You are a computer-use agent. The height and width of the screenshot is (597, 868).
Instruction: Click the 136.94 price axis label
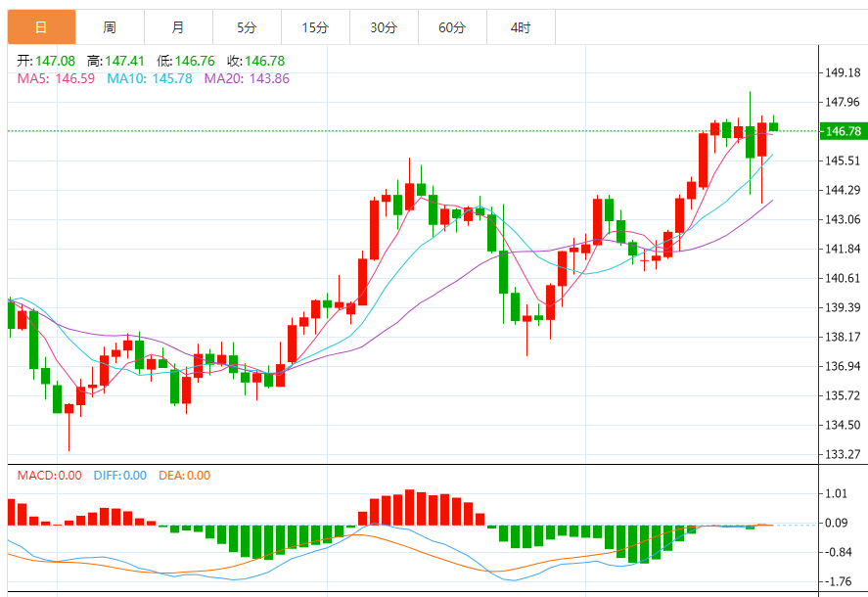tap(844, 366)
